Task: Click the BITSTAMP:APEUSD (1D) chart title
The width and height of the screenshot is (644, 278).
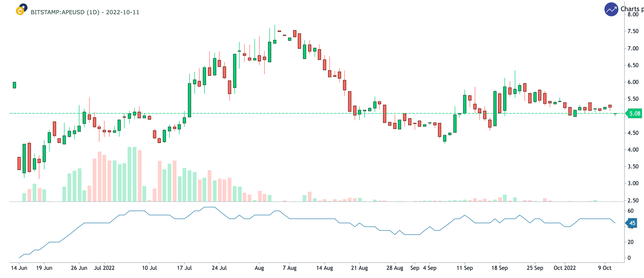Action: coord(85,12)
